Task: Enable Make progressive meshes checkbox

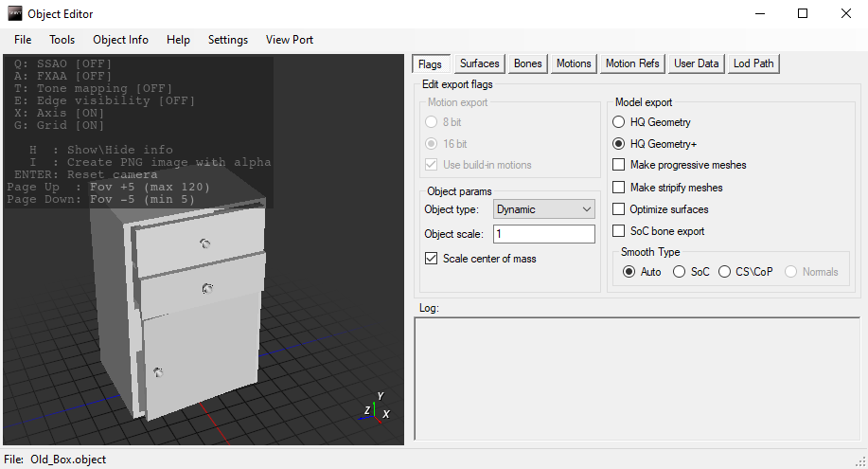Action: pyautogui.click(x=680, y=165)
